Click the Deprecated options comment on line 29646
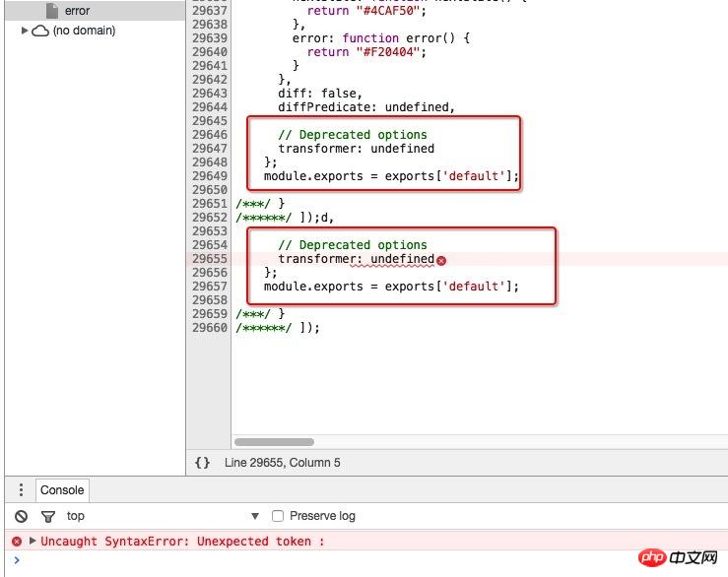Screen dimensions: 728x577 click(x=353, y=135)
